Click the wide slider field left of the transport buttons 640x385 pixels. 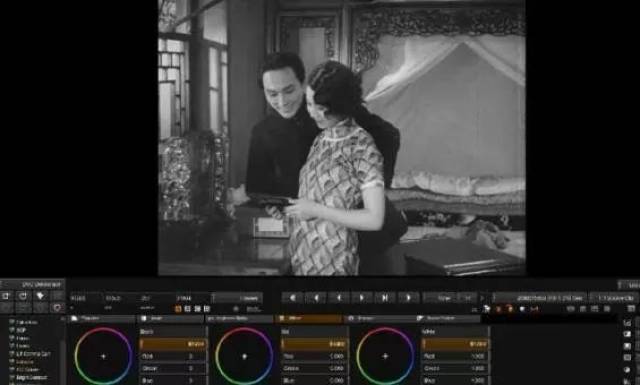pyautogui.click(x=237, y=298)
